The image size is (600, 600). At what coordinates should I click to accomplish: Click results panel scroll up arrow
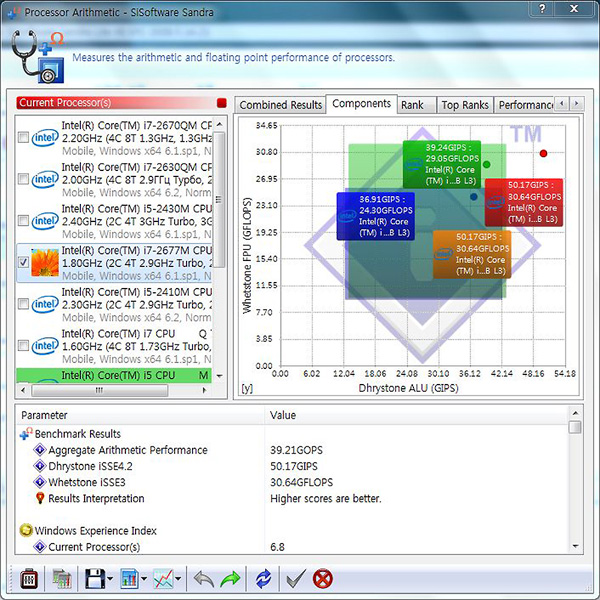(x=575, y=413)
